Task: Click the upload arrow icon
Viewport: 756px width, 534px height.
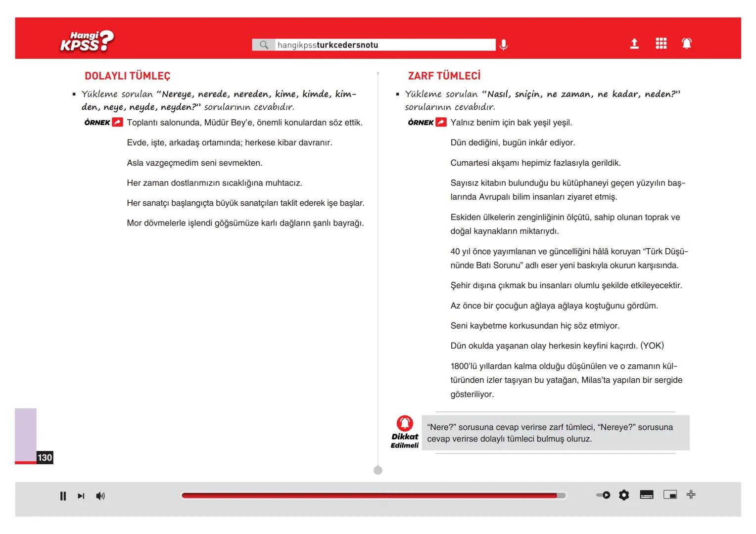Action: click(x=634, y=44)
